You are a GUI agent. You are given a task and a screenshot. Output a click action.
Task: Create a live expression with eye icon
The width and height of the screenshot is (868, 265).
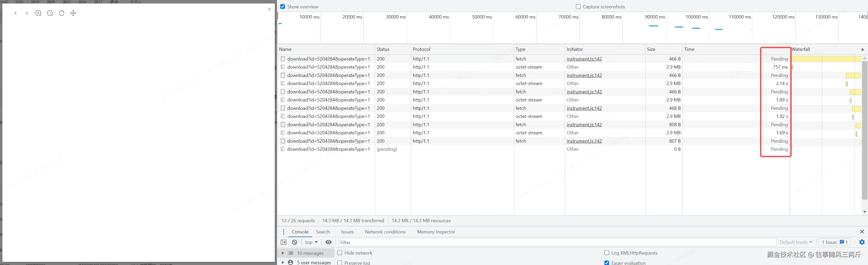[329, 242]
